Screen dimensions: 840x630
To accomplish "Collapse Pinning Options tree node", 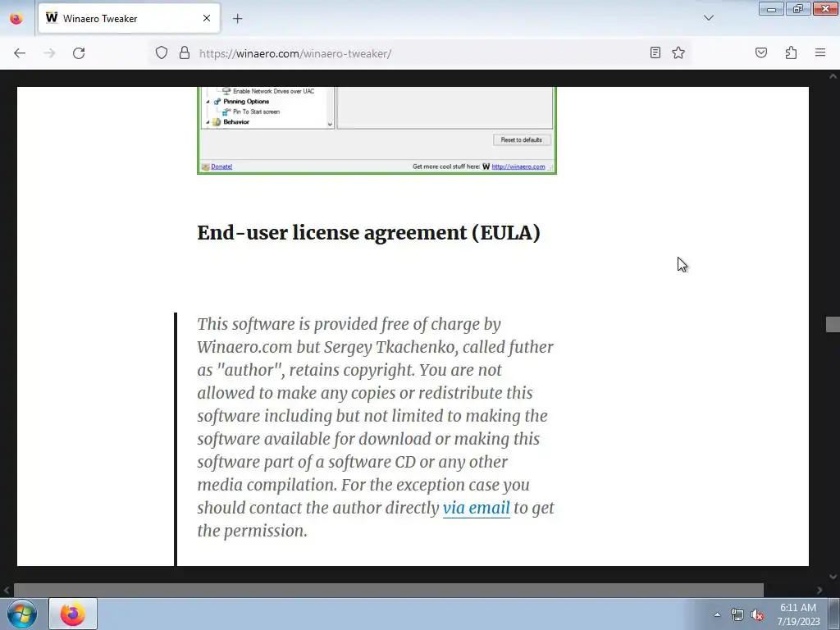I will (208, 101).
